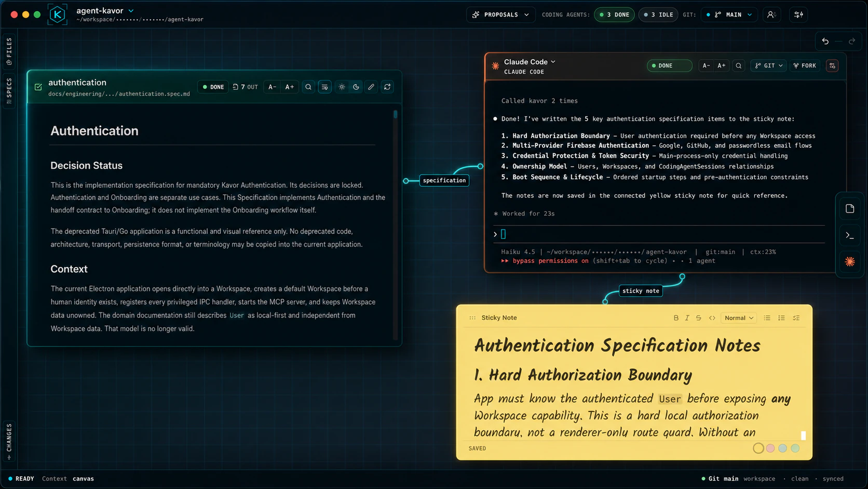Screen dimensions: 868x489
Task: Add a new note from right dock
Action: pyautogui.click(x=850, y=209)
